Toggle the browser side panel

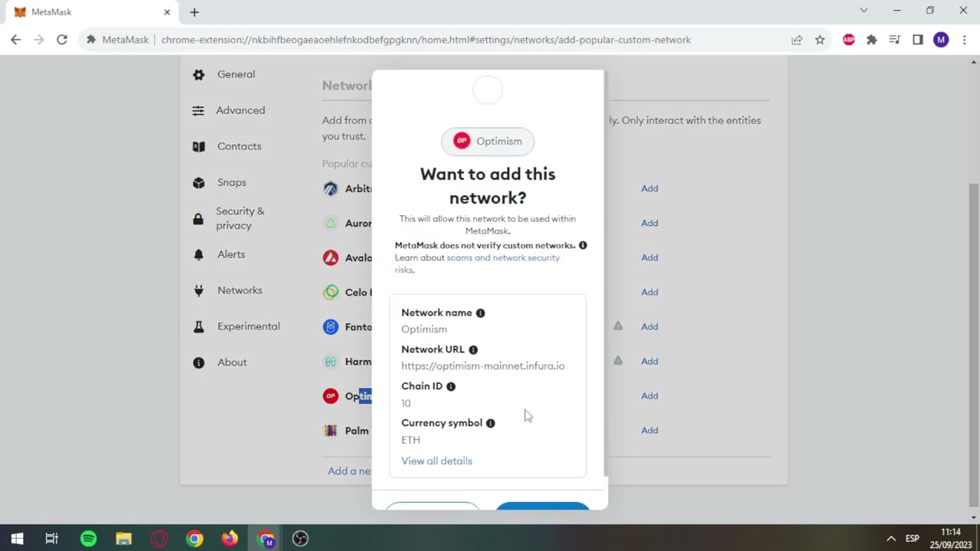(918, 40)
